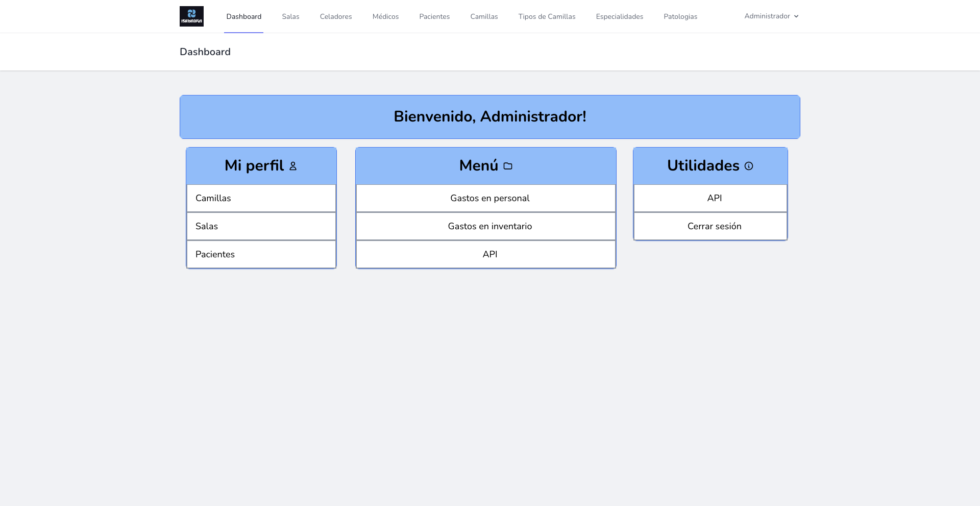Open the Patologias nav link
This screenshot has width=980, height=506.
click(680, 16)
